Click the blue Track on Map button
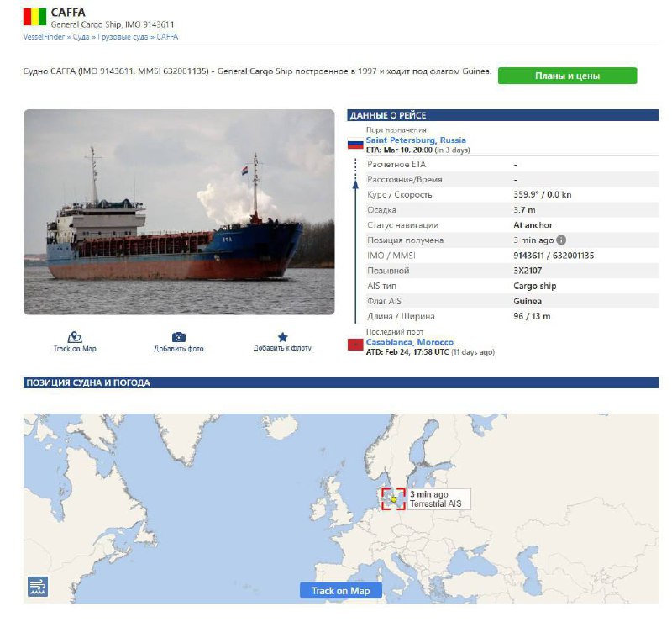The image size is (672, 622). (x=341, y=590)
